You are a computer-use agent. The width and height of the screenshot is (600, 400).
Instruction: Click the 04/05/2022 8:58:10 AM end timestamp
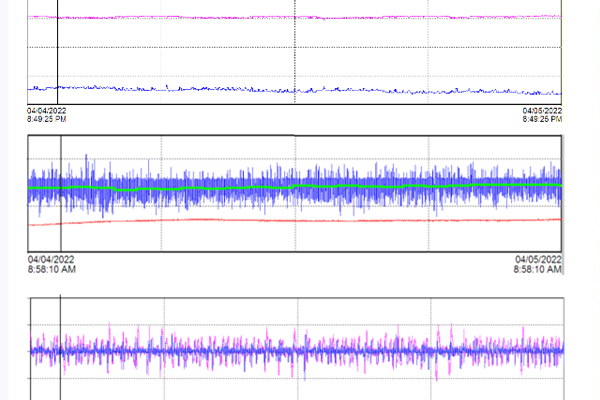pos(538,264)
